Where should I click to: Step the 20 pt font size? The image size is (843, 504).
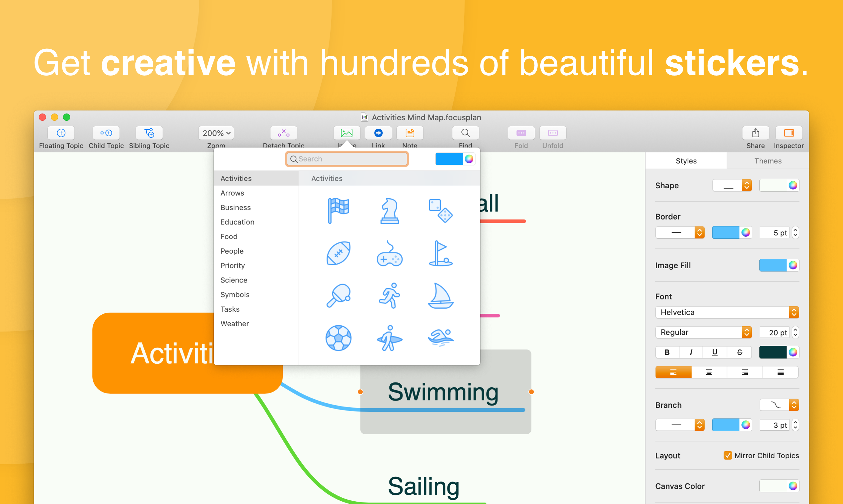[796, 332]
